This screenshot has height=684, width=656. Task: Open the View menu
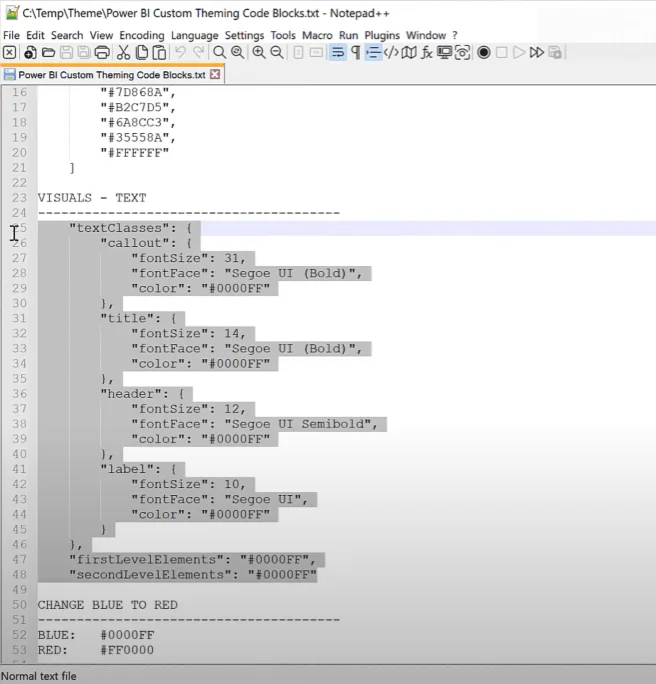click(101, 35)
